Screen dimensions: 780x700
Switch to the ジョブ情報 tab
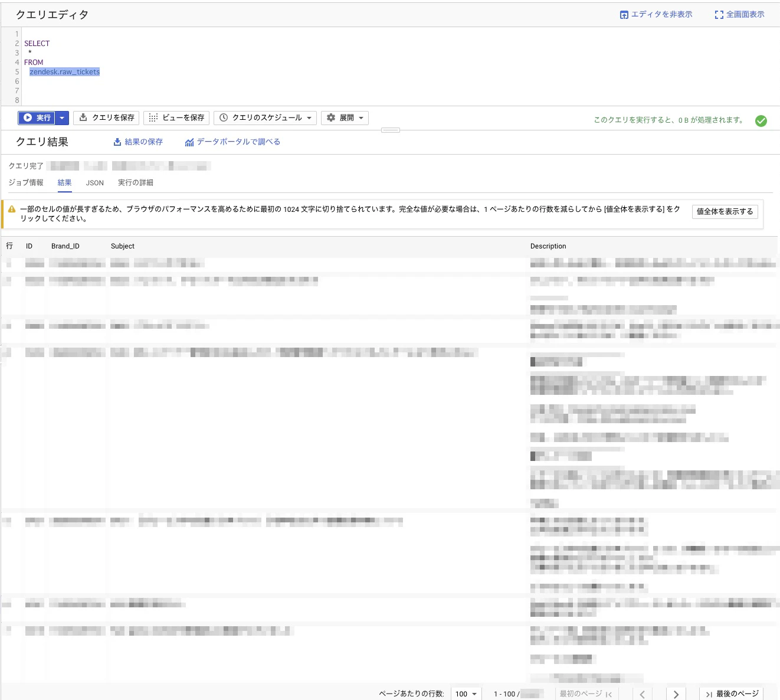(26, 183)
